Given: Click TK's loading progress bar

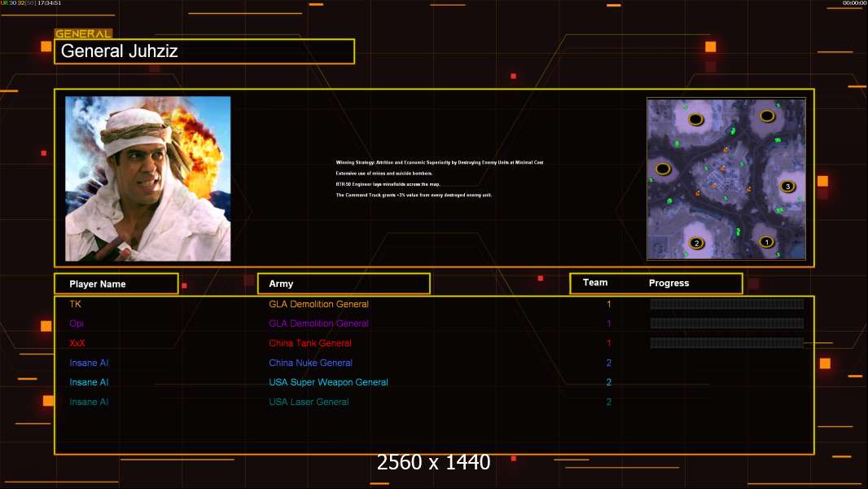Looking at the screenshot, I should pyautogui.click(x=727, y=303).
